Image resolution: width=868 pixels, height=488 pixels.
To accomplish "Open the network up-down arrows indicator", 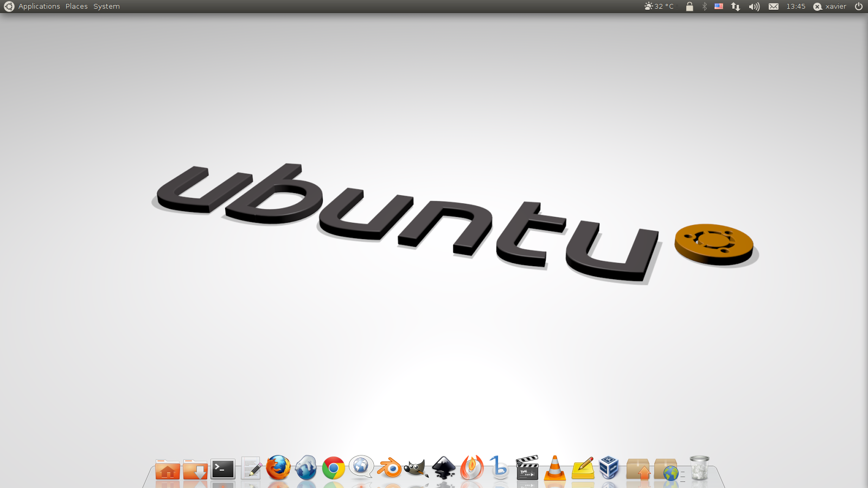I will pos(736,7).
